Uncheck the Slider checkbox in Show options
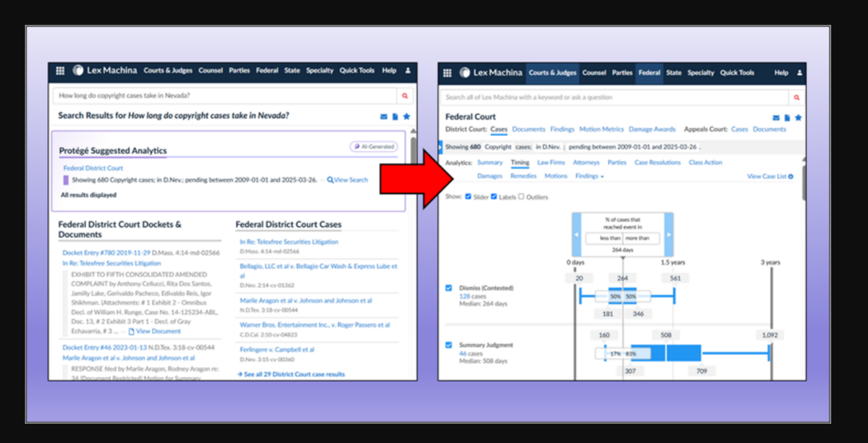 (468, 196)
